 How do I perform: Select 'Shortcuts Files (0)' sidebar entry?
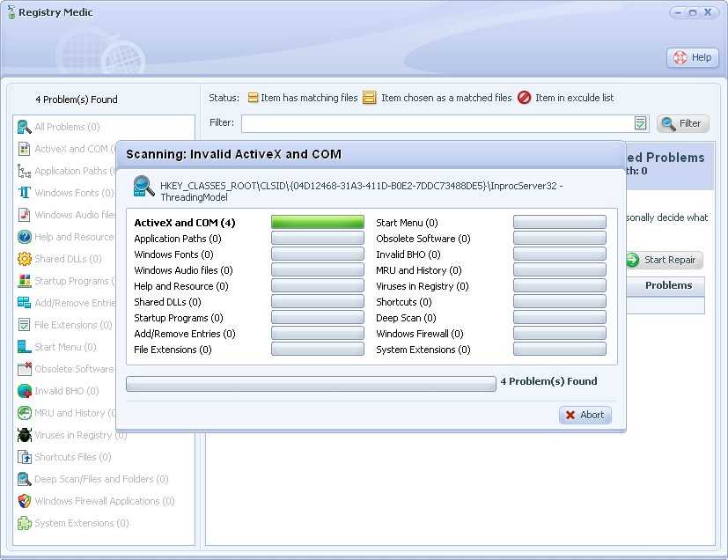72,457
